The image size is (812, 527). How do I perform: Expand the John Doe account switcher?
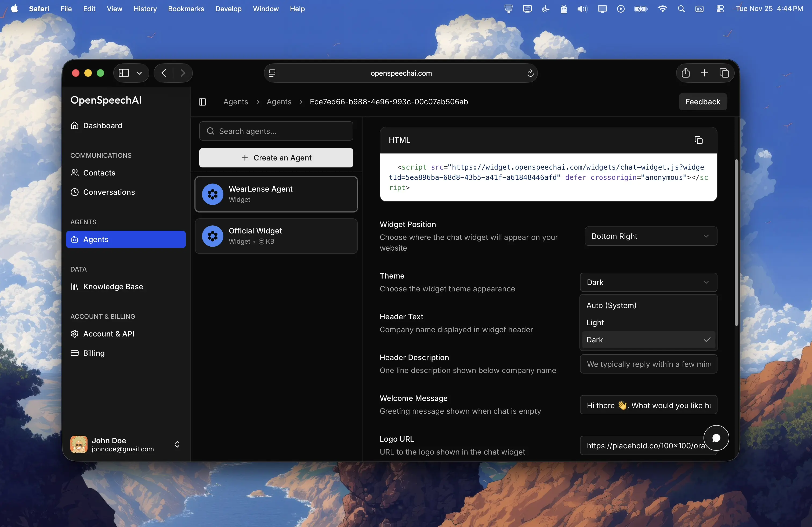[x=177, y=444]
